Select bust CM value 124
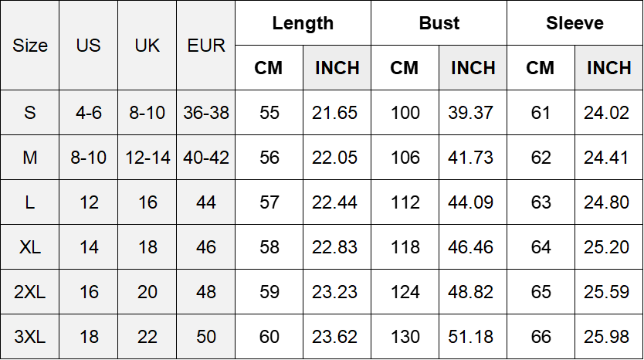Viewport: 644px width, 360px height. pos(405,292)
